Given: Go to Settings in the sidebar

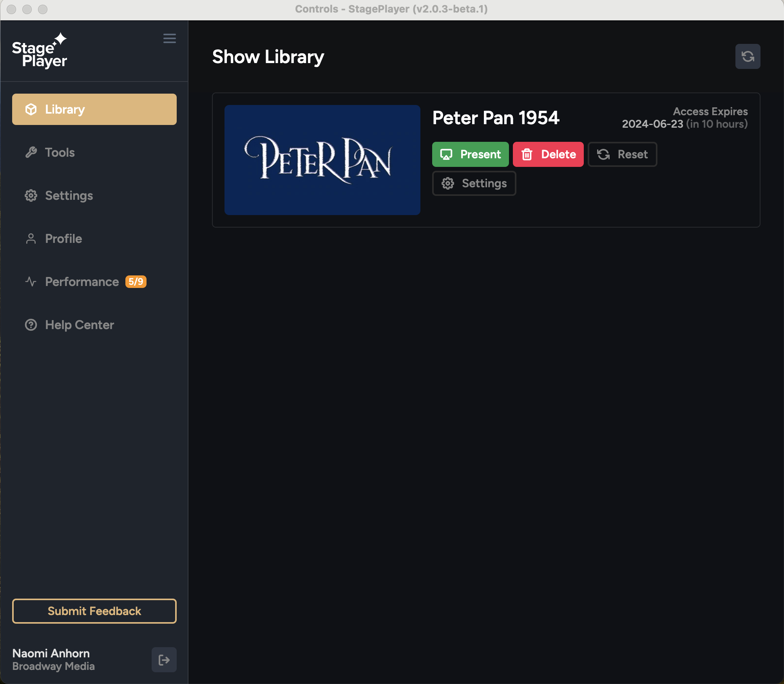Looking at the screenshot, I should pyautogui.click(x=94, y=195).
